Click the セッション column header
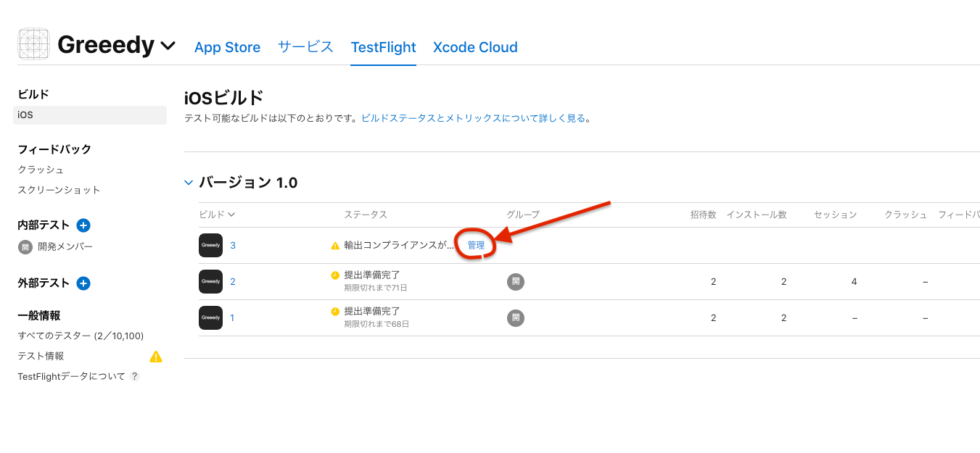 click(x=835, y=215)
